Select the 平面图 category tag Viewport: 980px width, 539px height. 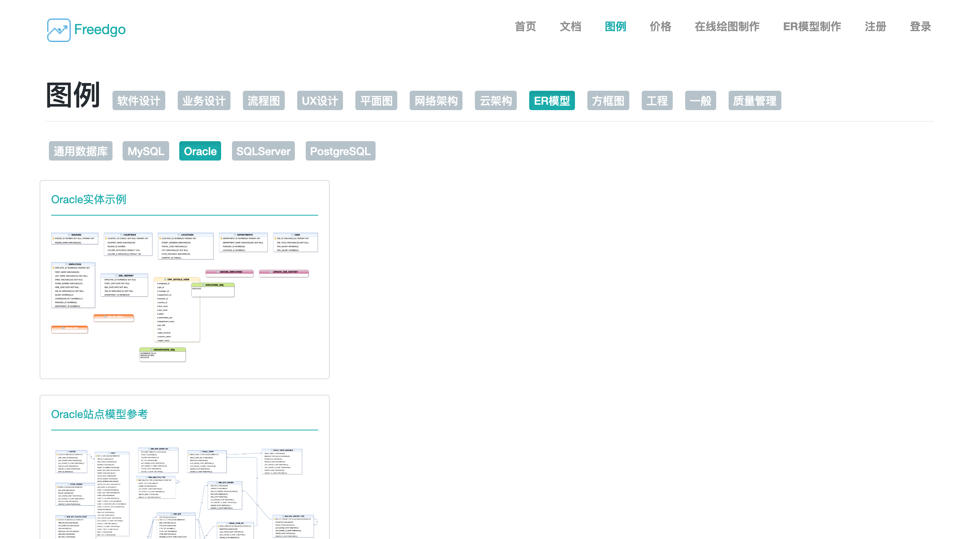(x=376, y=101)
